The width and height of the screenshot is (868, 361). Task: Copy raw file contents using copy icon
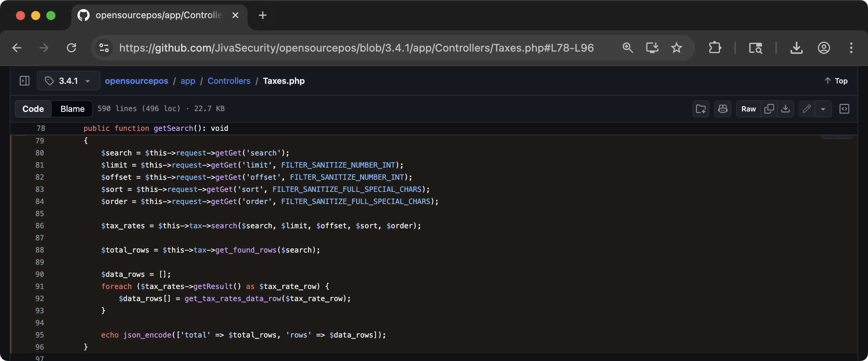pyautogui.click(x=769, y=109)
